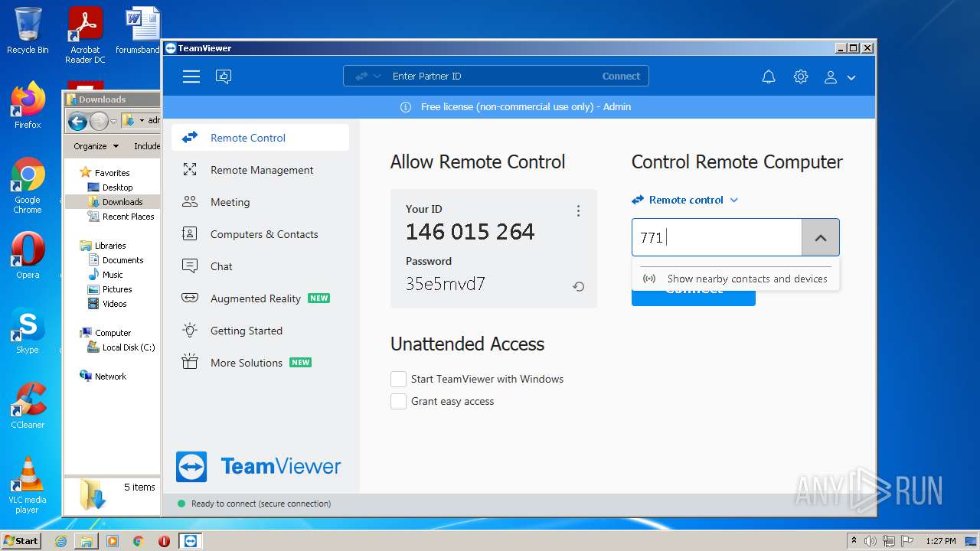This screenshot has width=980, height=551.
Task: Go back in the Downloads window
Action: 77,121
